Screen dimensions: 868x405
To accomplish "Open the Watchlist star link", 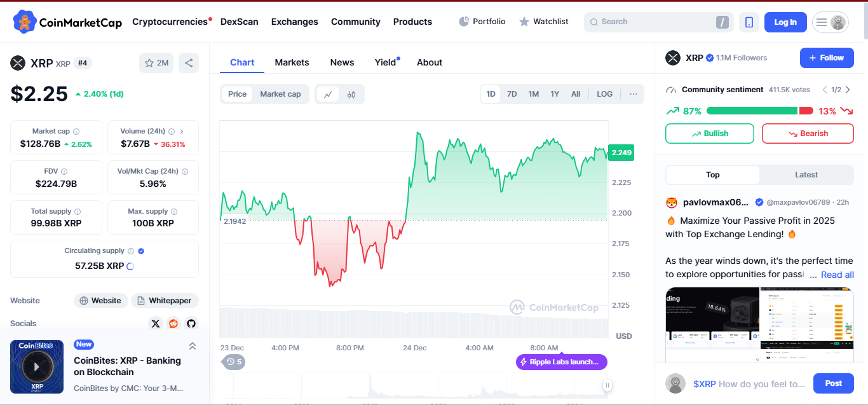I will [544, 22].
